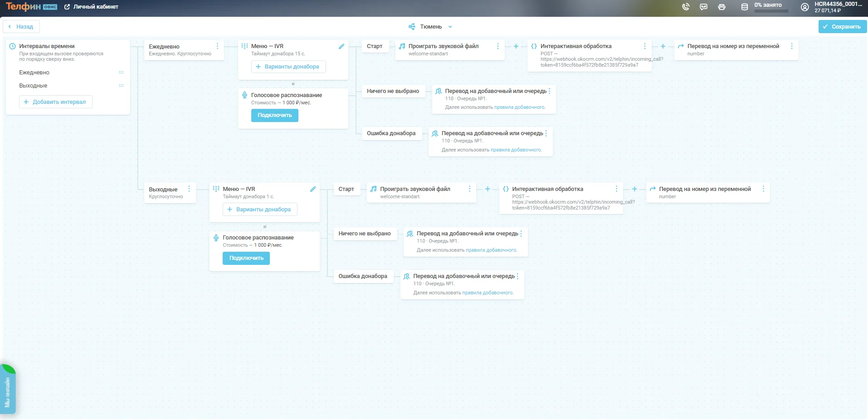Edit the Ежедневно Меню — IVR pencil icon
Image resolution: width=868 pixels, height=420 pixels.
point(341,46)
